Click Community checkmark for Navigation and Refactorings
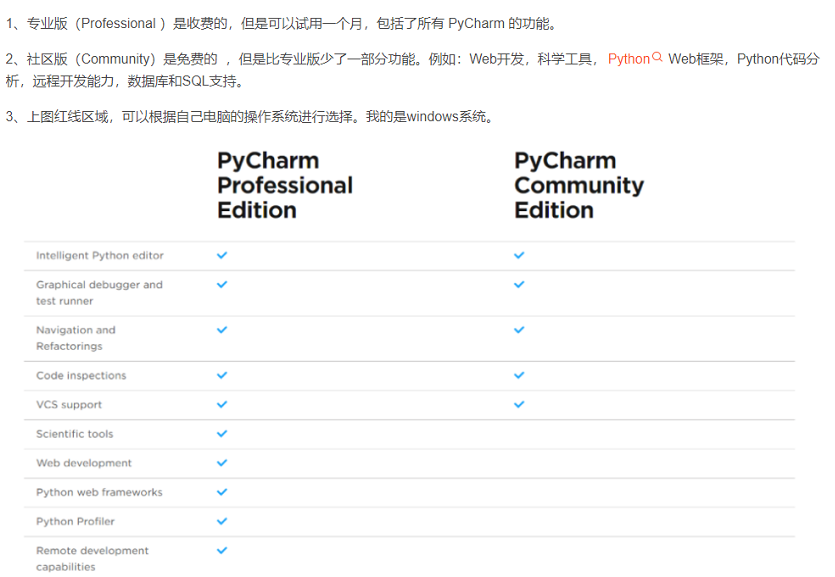 (519, 329)
